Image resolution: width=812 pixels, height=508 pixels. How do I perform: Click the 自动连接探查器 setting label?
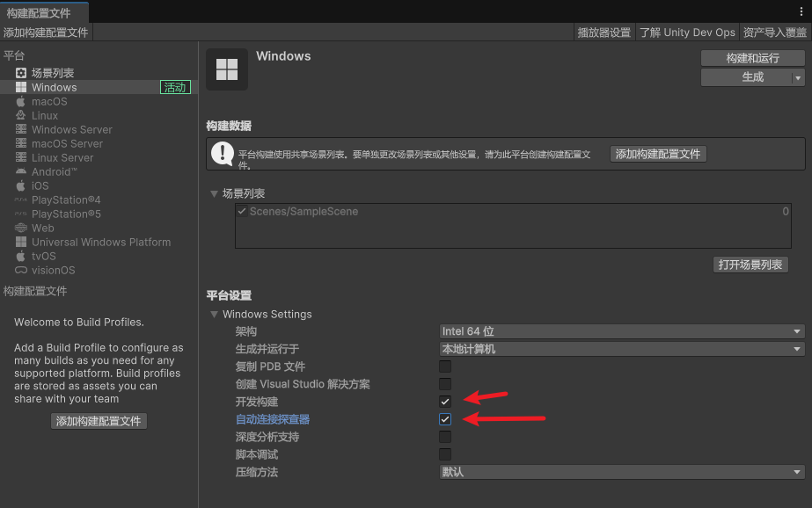click(x=273, y=419)
